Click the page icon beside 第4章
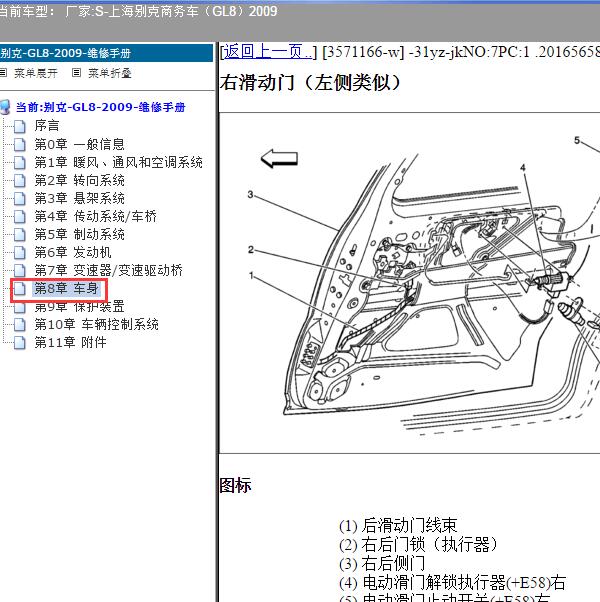The width and height of the screenshot is (600, 602). click(x=20, y=217)
